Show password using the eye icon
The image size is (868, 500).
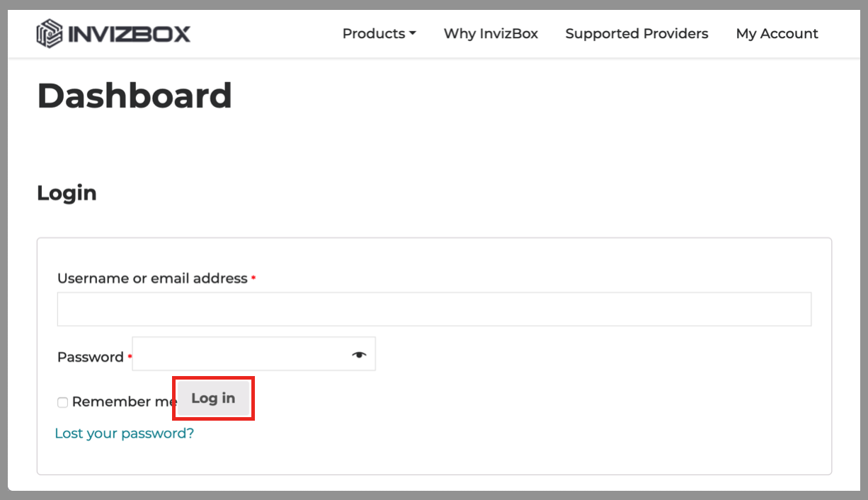point(360,355)
